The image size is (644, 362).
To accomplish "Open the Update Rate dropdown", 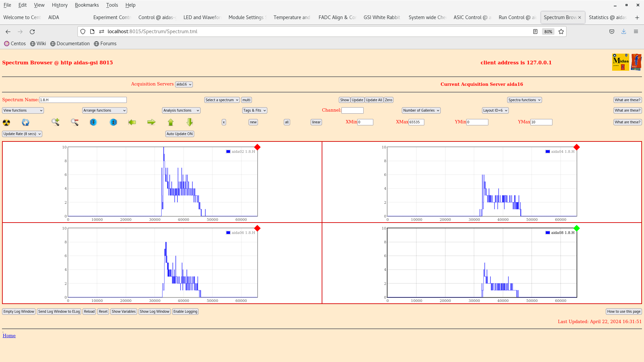I will (x=22, y=134).
